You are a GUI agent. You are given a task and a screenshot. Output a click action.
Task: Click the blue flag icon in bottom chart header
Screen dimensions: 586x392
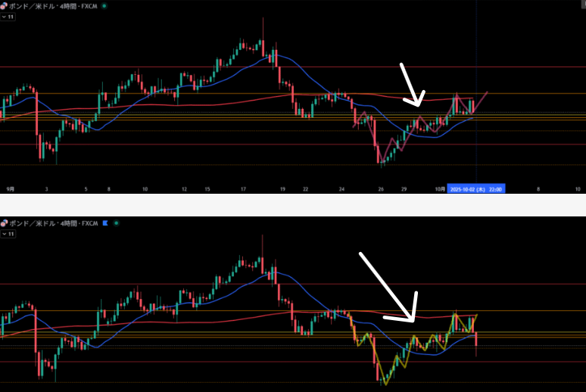[x=105, y=223]
